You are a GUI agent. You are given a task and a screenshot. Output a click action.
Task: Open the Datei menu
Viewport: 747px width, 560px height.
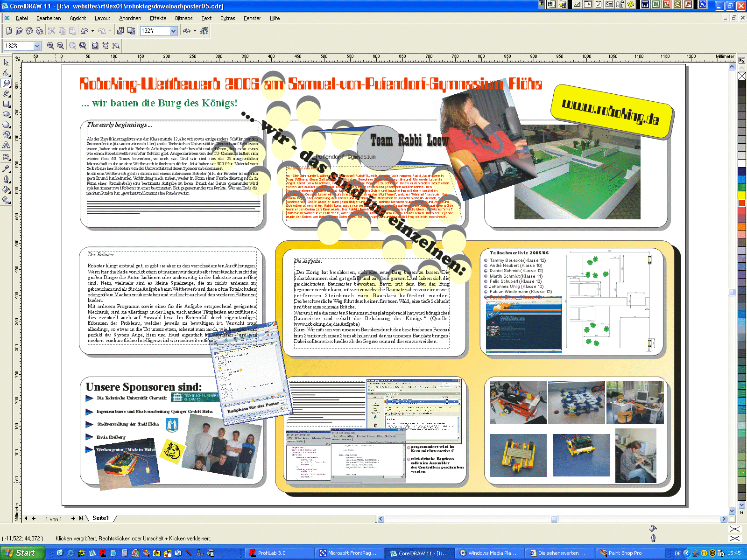tap(22, 18)
